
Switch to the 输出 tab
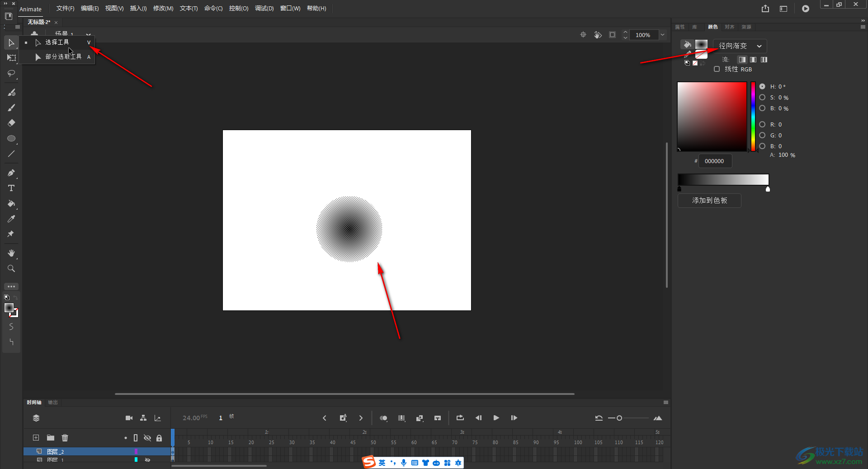click(x=53, y=402)
